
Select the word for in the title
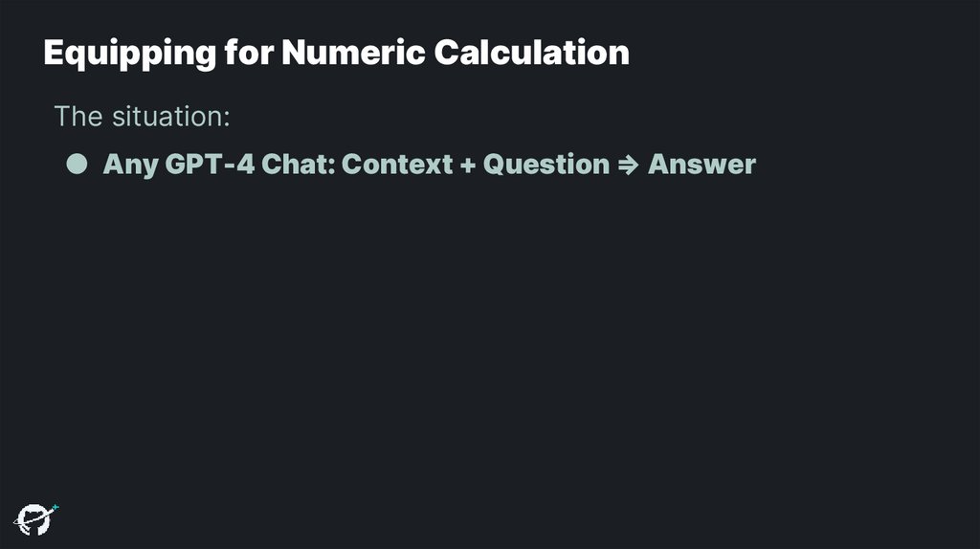(x=249, y=52)
